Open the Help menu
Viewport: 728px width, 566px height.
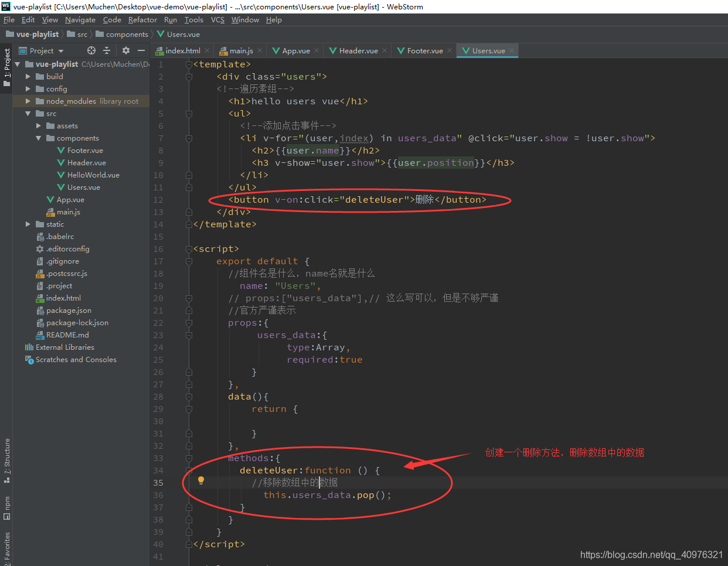[x=274, y=20]
